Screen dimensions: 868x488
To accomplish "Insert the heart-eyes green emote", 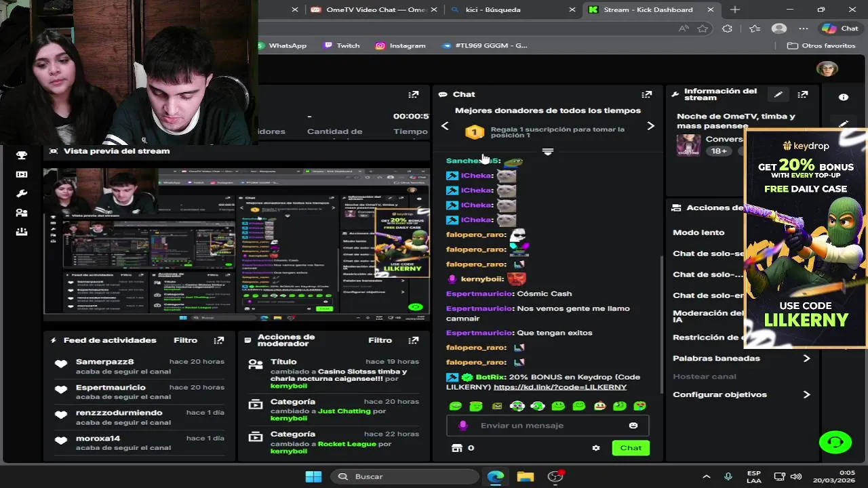I will point(639,406).
